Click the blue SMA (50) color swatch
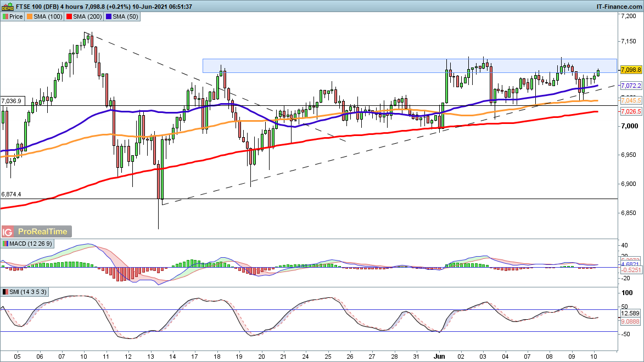This screenshot has height=362, width=644. click(x=110, y=16)
